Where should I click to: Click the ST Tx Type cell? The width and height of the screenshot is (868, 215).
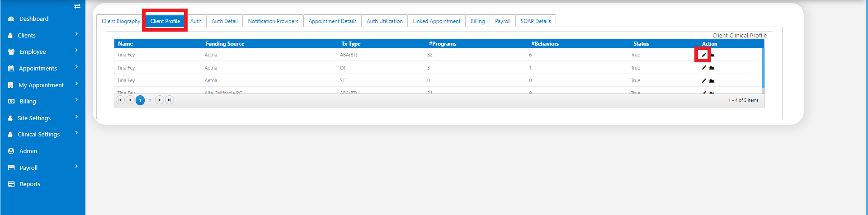point(342,80)
